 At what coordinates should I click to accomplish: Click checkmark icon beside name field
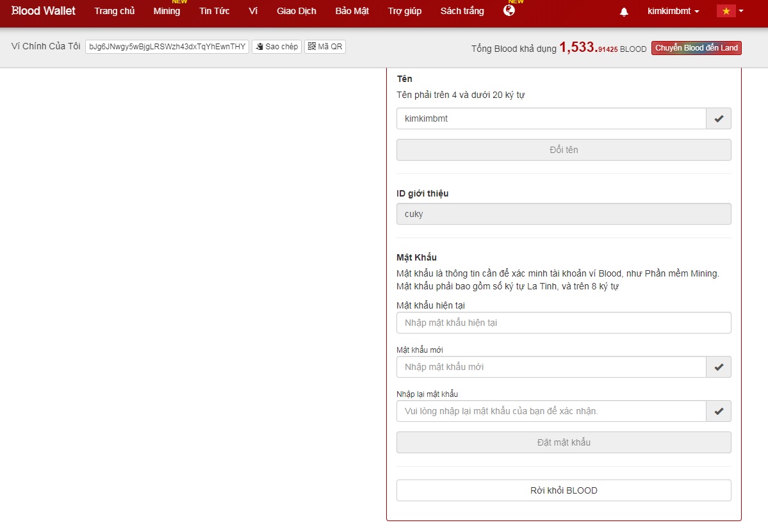(x=719, y=118)
